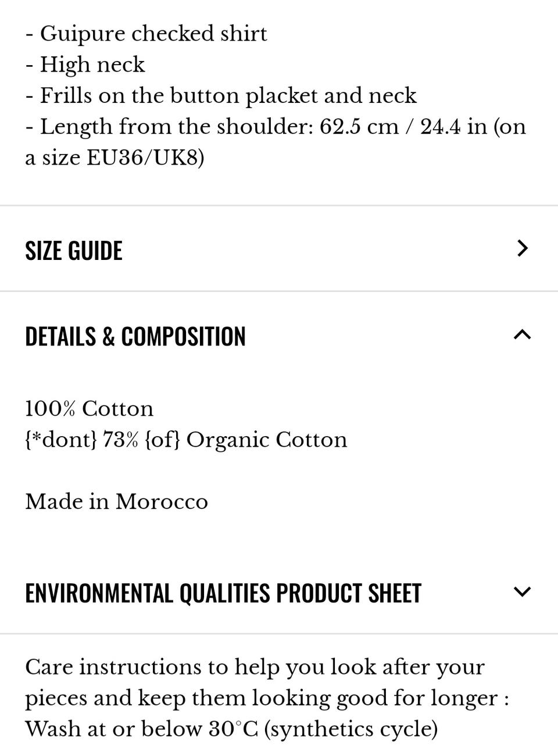
Task: Click the '{*dont}' placeholder text
Action: (x=61, y=440)
